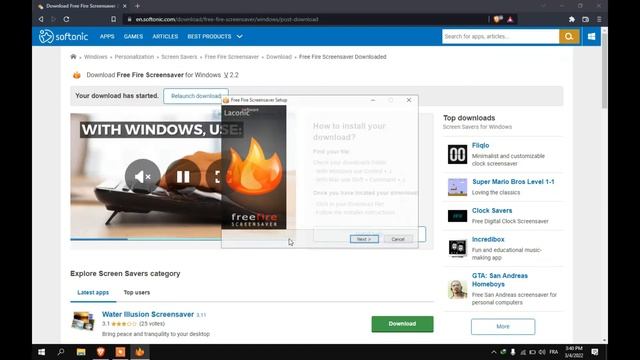The width and height of the screenshot is (640, 360).
Task: Open Clock Savers thumbnail icon
Action: (457, 216)
